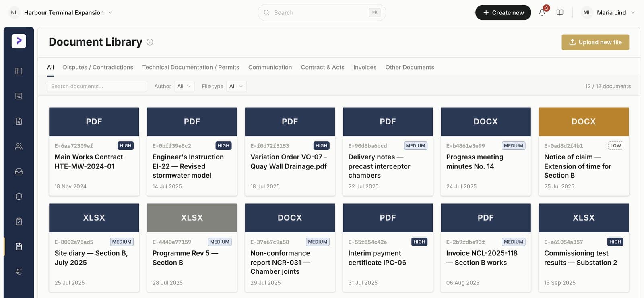Click the Create new button
Screen dimensions: 644x298
click(x=503, y=12)
